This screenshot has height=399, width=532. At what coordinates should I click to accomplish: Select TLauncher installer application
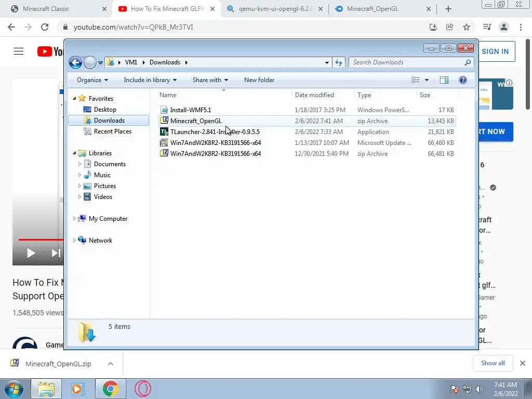307,131
